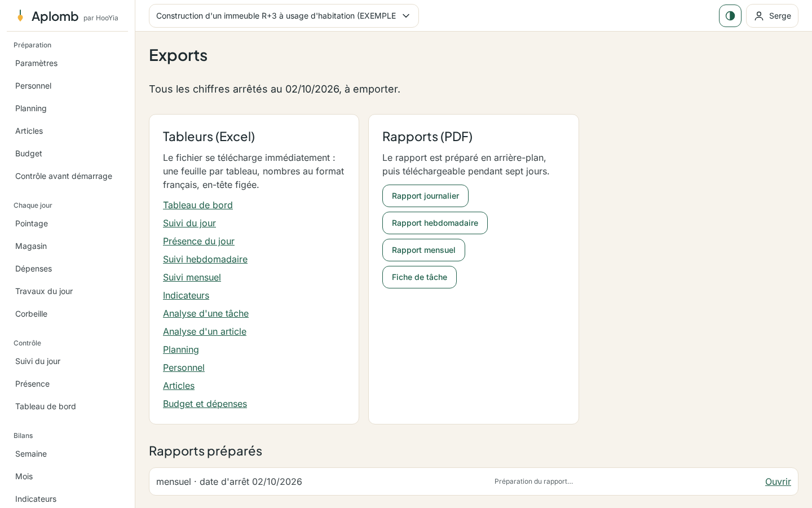Click the Aplomb logo icon

coord(20,16)
